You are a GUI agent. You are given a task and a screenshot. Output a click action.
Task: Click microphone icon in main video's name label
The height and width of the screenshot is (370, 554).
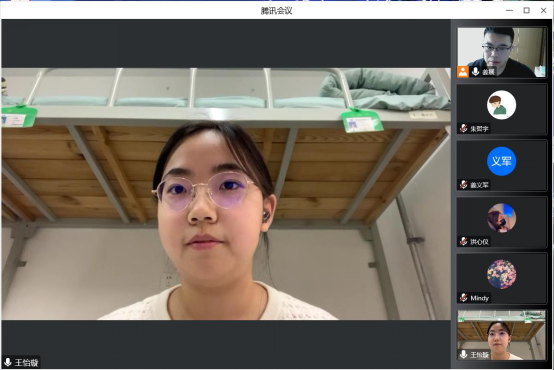8,362
